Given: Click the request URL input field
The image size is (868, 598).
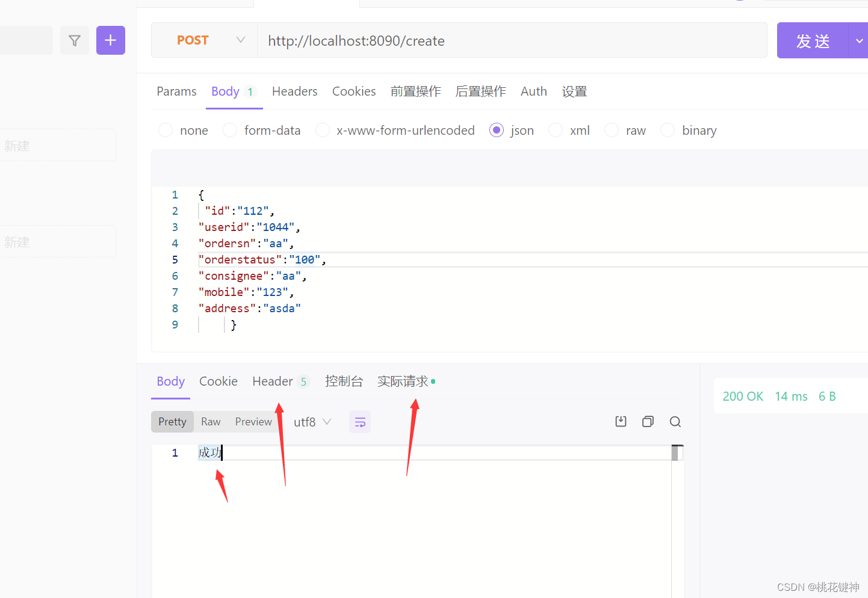Looking at the screenshot, I should pos(512,40).
